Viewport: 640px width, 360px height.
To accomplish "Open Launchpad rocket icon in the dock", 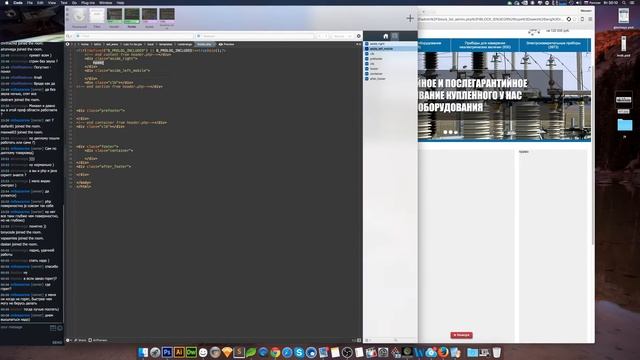I will pyautogui.click(x=155, y=352).
